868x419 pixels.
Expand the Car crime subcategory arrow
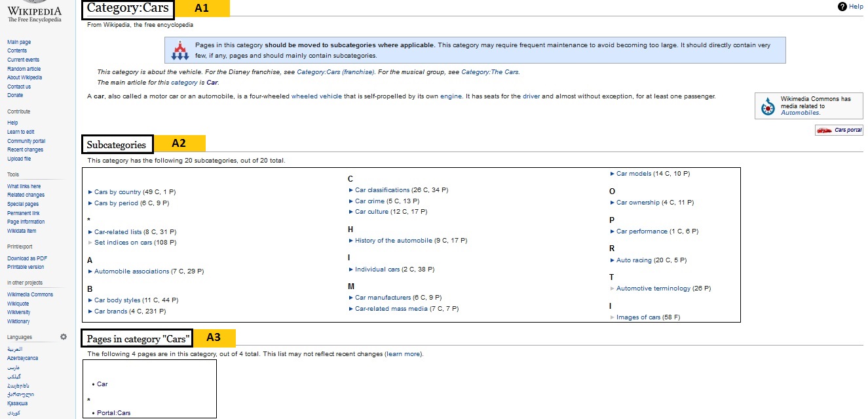(x=350, y=201)
